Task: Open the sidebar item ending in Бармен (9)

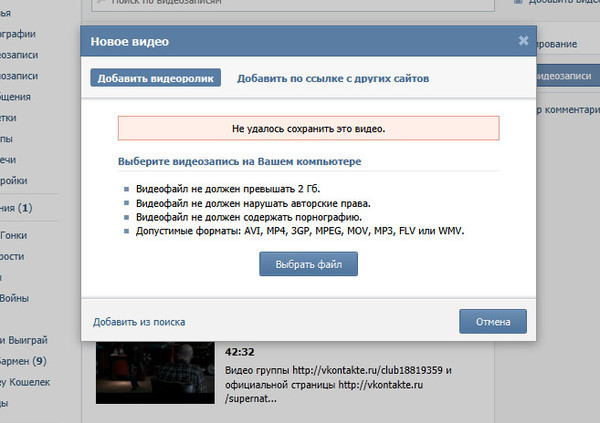Action: coord(23,361)
